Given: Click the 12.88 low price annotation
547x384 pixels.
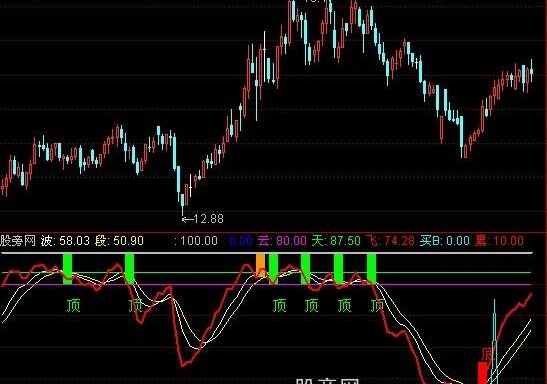Looking at the screenshot, I should click(x=203, y=219).
